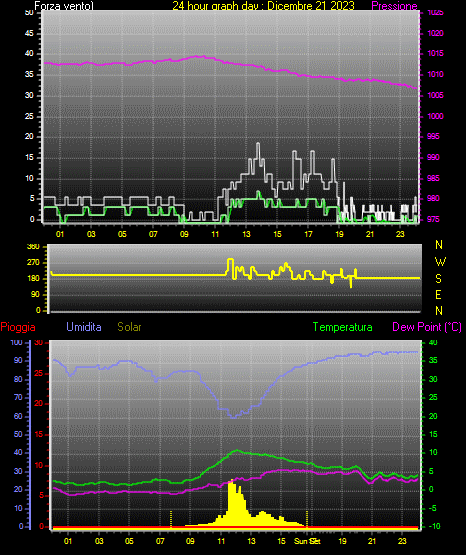
Task: Click the Solar legend label
Action: tap(129, 327)
